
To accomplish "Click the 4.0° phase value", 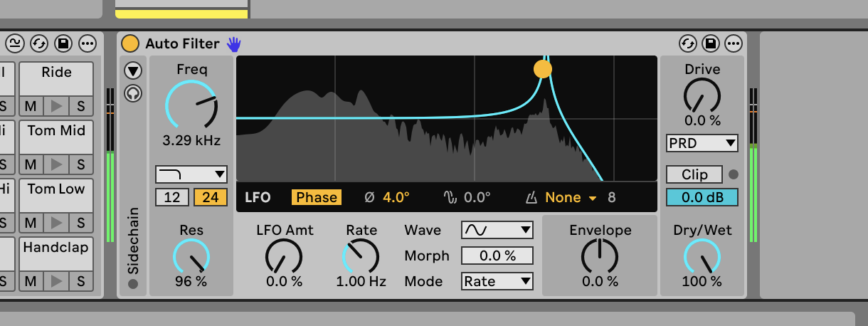I will click(x=396, y=197).
